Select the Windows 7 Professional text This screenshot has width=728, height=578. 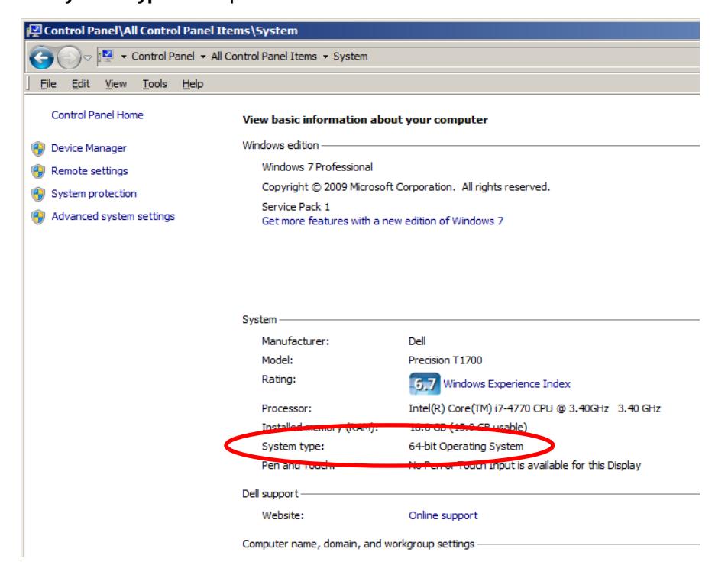(x=317, y=167)
